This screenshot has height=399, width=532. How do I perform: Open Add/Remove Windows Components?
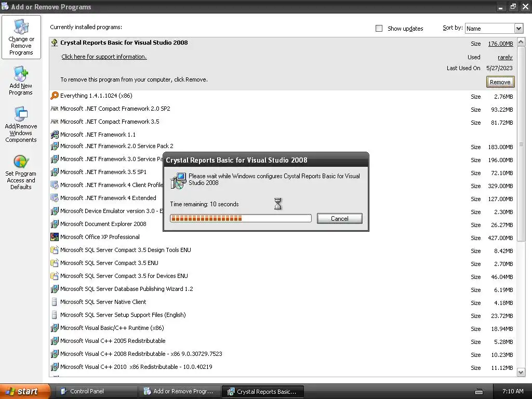click(x=21, y=124)
